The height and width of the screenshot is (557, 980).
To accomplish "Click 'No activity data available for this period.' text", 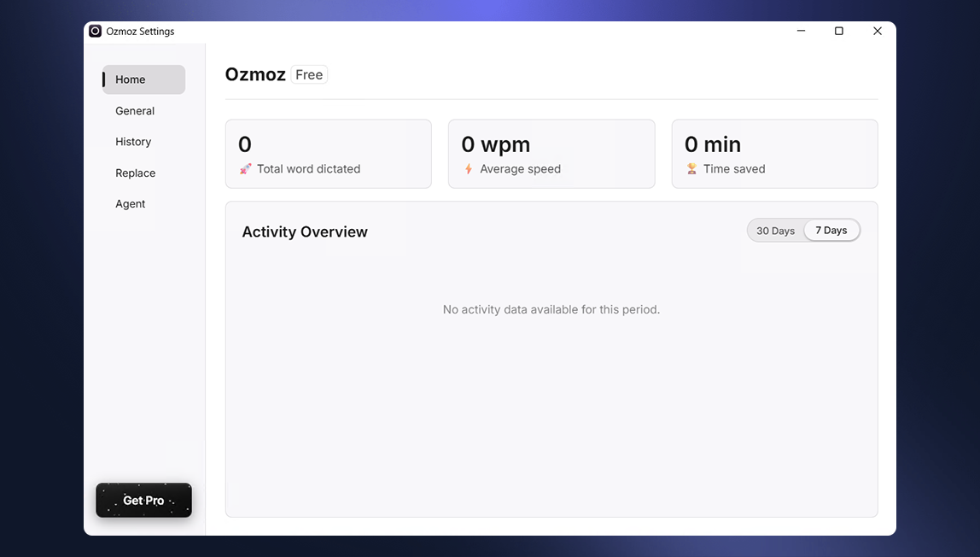I will tap(551, 309).
